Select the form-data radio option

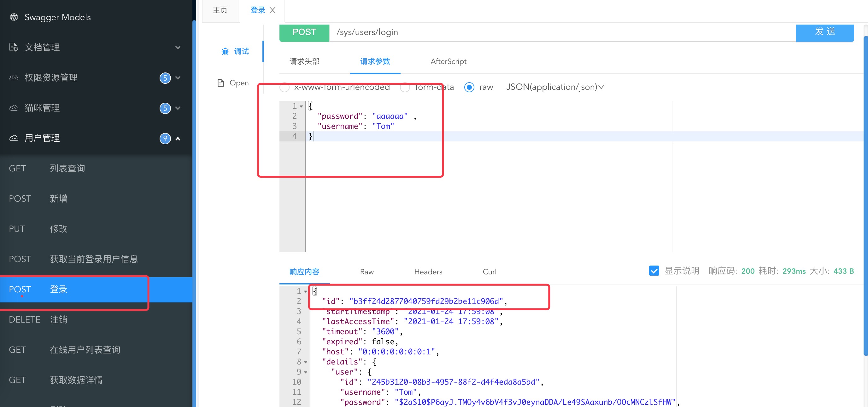(x=405, y=88)
